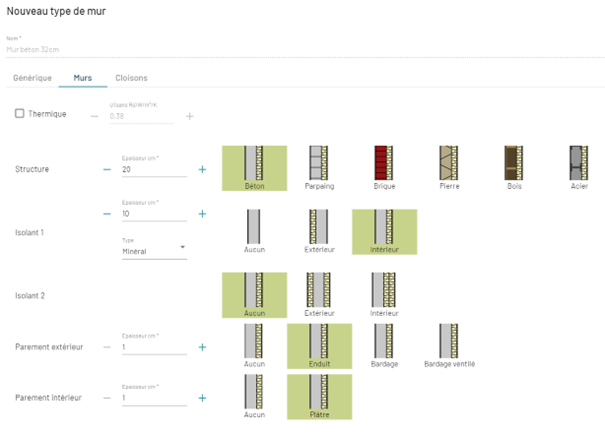Click the minus beside thermal U value

[x=95, y=116]
